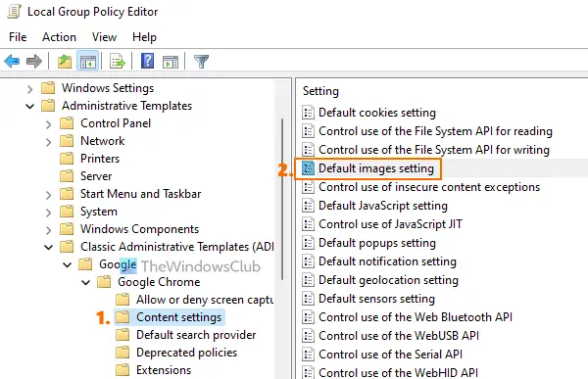Select the Default JavaScript setting policy

tap(383, 206)
